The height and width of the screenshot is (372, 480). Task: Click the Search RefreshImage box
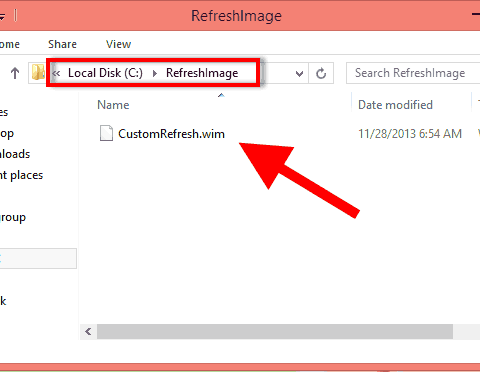pos(413,73)
